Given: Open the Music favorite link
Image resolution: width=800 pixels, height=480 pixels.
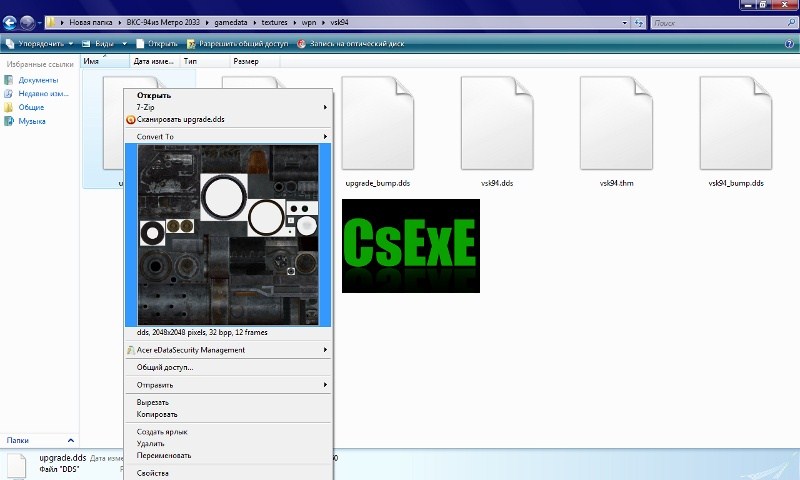Looking at the screenshot, I should [x=31, y=121].
